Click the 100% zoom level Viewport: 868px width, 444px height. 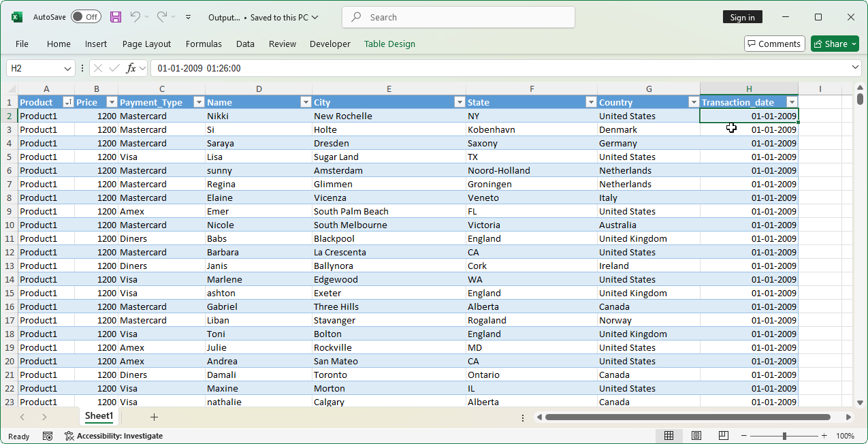845,436
